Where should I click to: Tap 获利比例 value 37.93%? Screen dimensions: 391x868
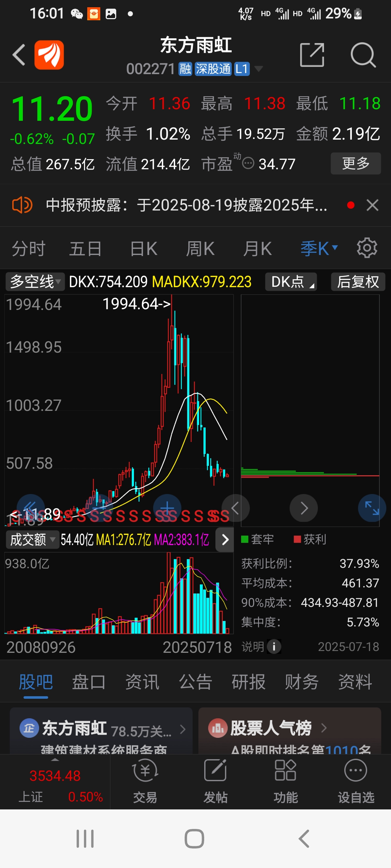(359, 563)
